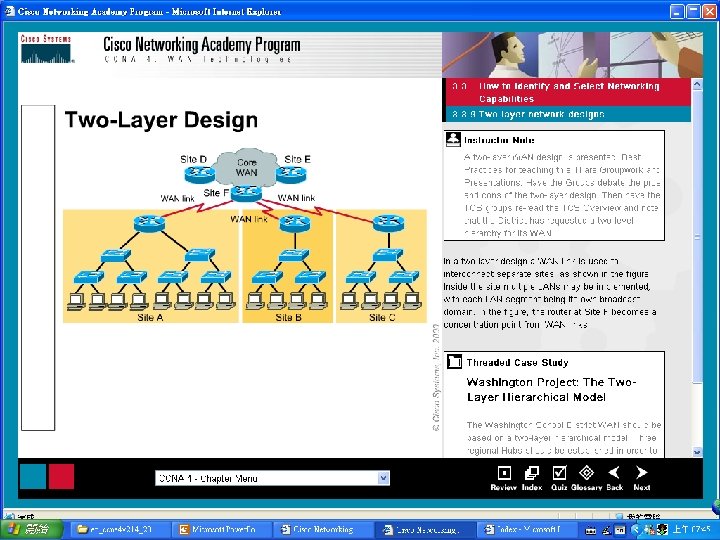
Task: Select the Site A router icon
Action: tap(149, 224)
